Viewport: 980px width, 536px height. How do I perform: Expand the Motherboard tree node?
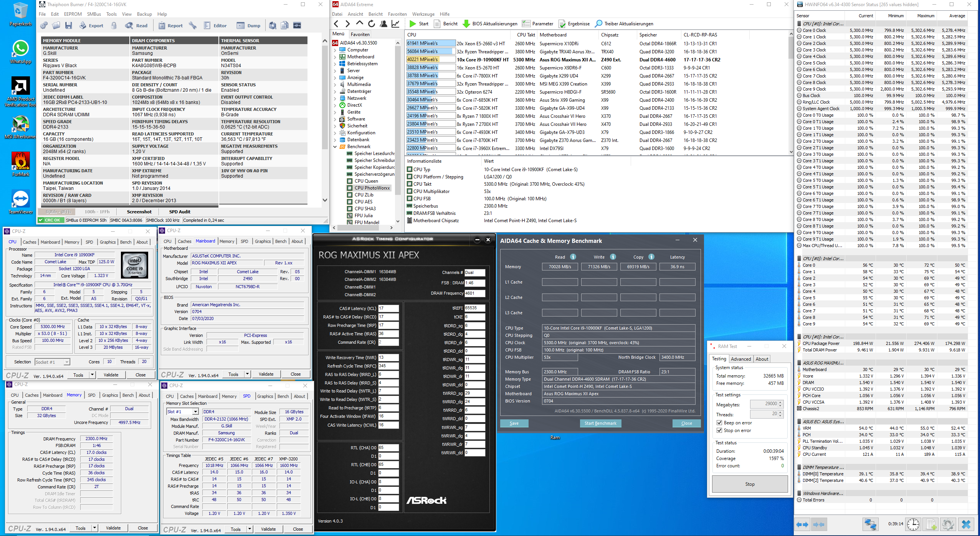pyautogui.click(x=335, y=57)
